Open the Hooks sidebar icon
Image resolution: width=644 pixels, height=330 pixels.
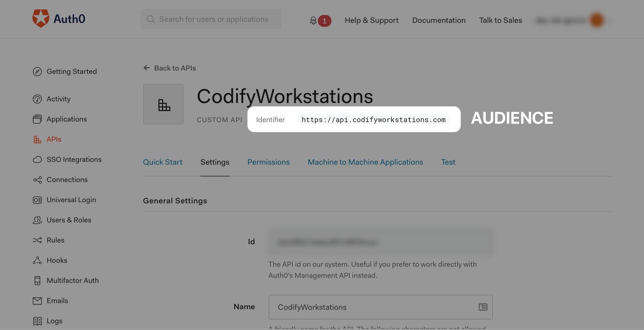point(37,260)
